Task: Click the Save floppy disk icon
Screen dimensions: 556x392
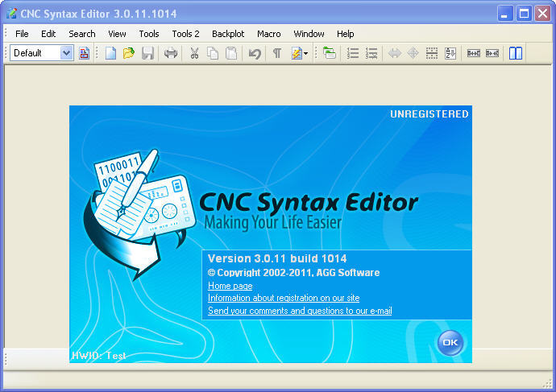Action: (147, 53)
